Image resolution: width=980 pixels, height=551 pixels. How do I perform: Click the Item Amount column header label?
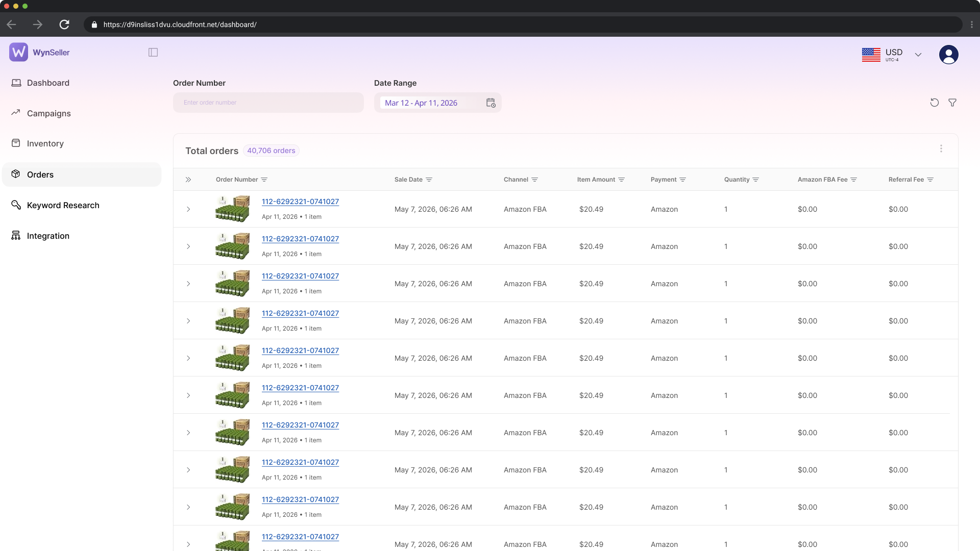(x=596, y=180)
